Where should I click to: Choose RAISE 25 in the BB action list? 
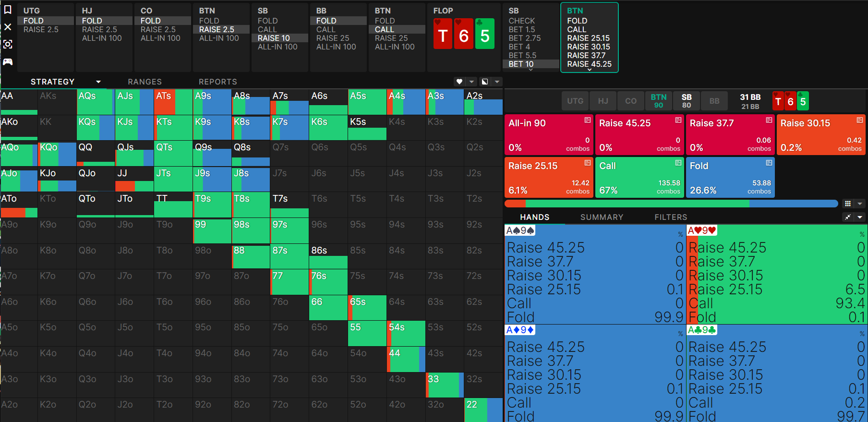(333, 38)
